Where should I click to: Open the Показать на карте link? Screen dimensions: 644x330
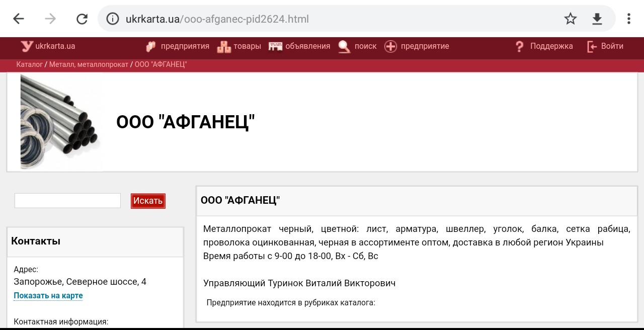coord(48,295)
